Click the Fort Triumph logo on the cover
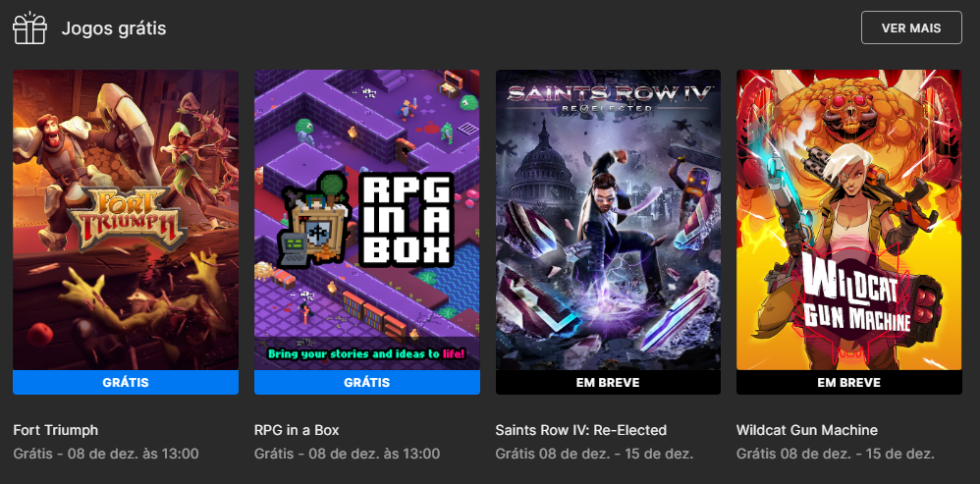Viewport: 980px width, 484px height. point(127,217)
